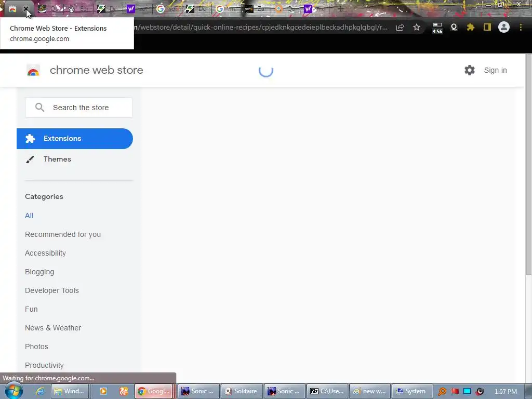Switch to the Google tab labeled 'sol'
532x399 pixels.
point(167,9)
